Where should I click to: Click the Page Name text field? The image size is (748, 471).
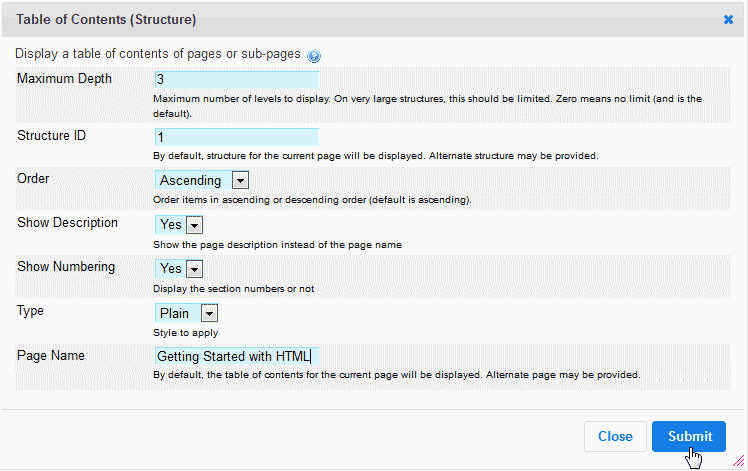pos(235,356)
